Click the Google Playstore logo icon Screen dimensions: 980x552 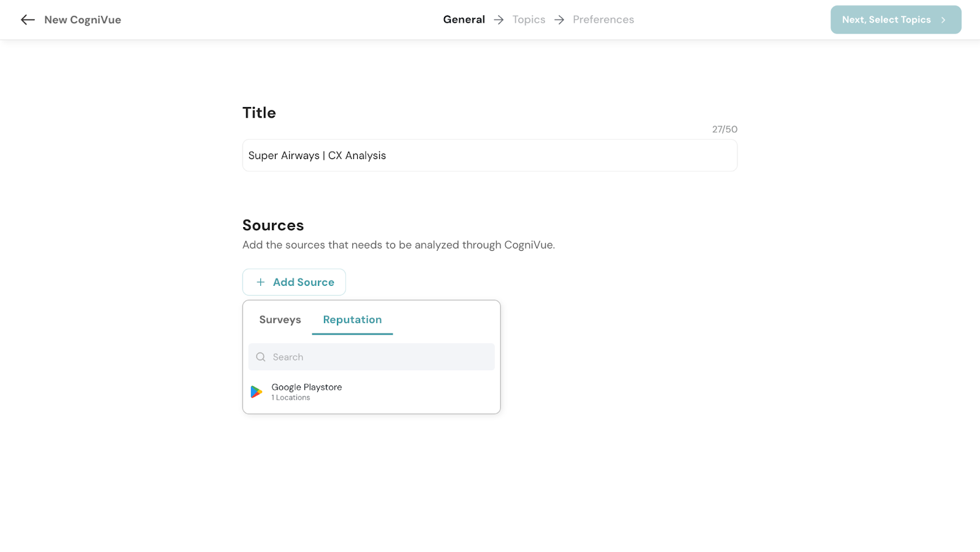click(x=257, y=392)
